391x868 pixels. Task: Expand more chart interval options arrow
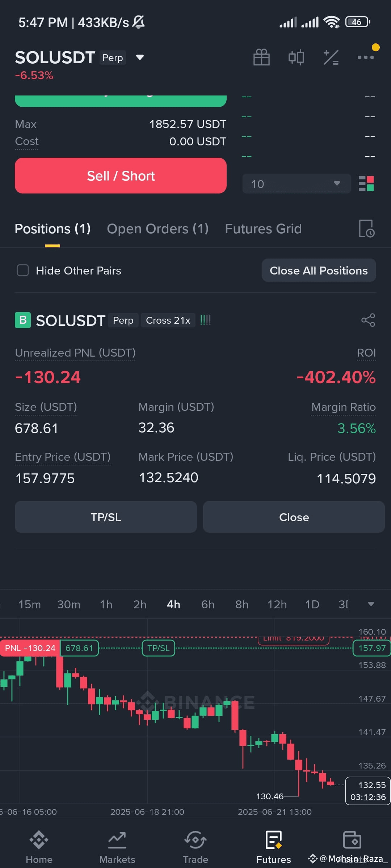(x=371, y=604)
